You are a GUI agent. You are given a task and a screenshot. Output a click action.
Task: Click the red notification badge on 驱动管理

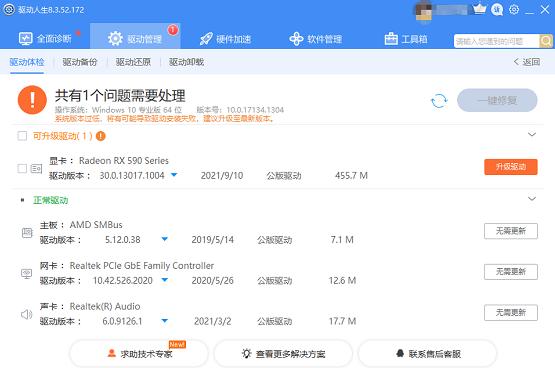coord(172,30)
